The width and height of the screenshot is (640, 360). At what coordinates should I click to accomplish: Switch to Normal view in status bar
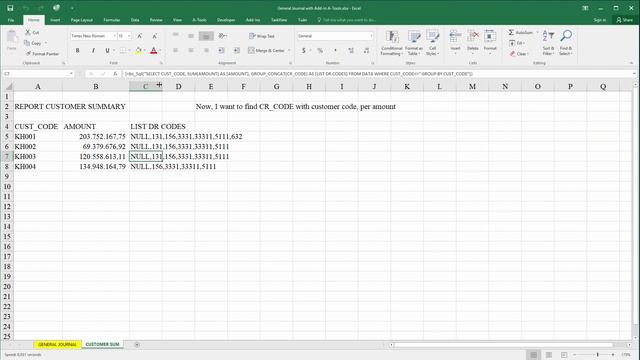533,355
